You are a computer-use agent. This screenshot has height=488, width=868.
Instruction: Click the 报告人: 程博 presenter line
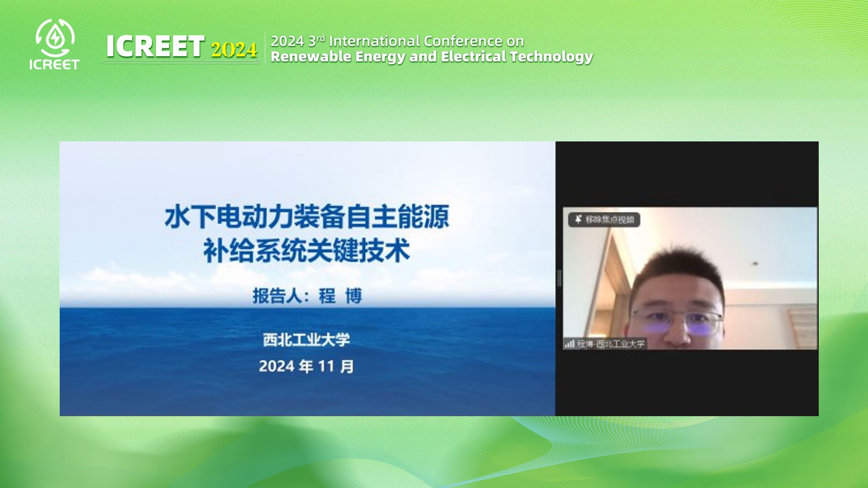pyautogui.click(x=307, y=296)
